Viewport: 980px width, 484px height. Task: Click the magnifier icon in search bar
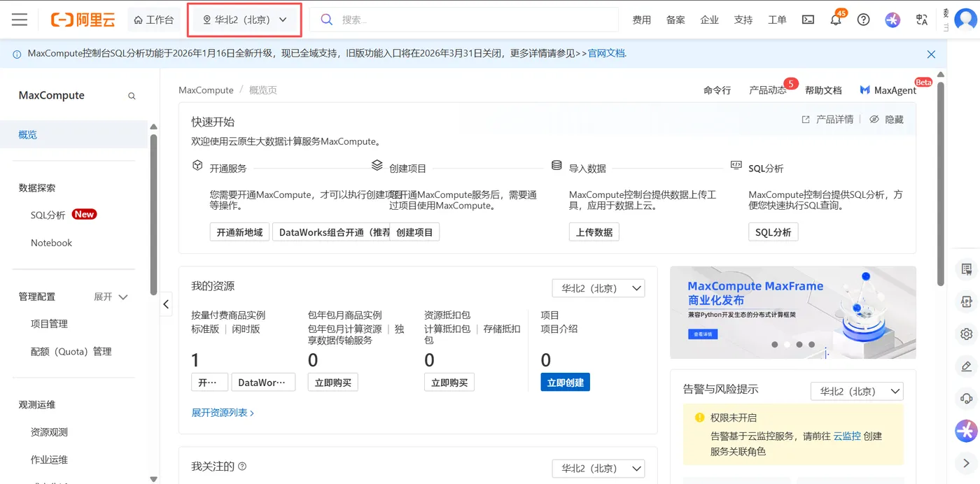tap(326, 20)
